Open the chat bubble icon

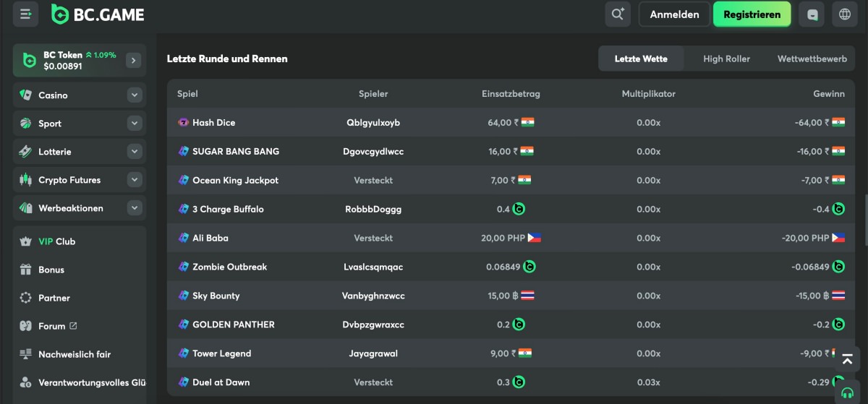point(812,14)
